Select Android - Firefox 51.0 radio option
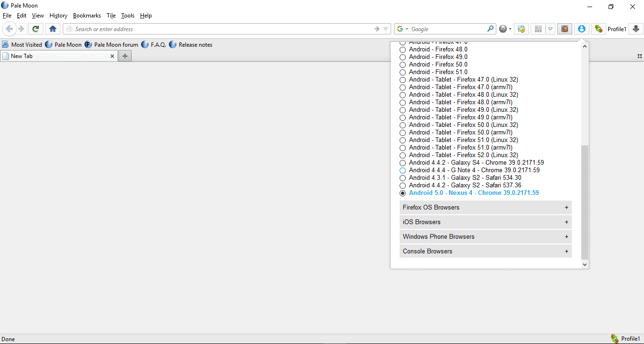 [402, 72]
